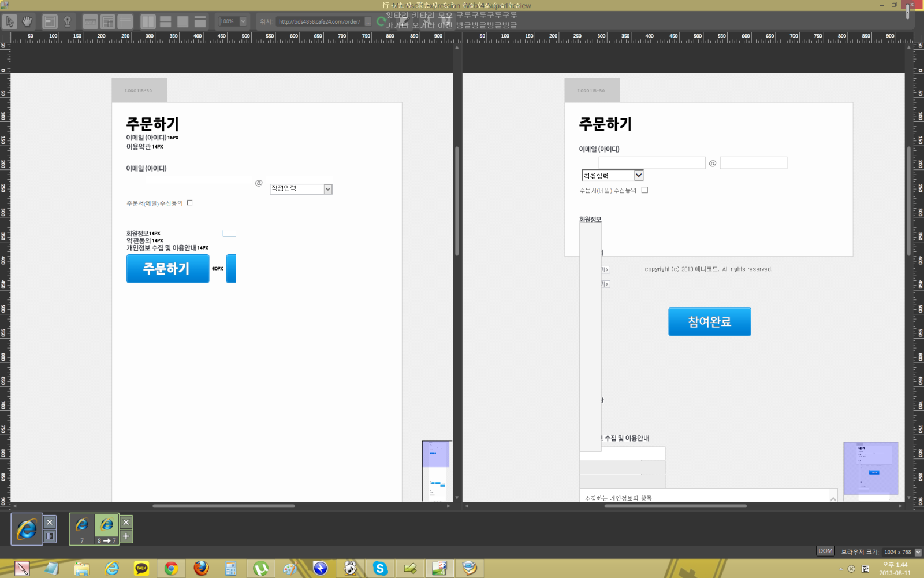Open Firefox from the Windows taskbar
924x578 pixels.
click(x=201, y=568)
